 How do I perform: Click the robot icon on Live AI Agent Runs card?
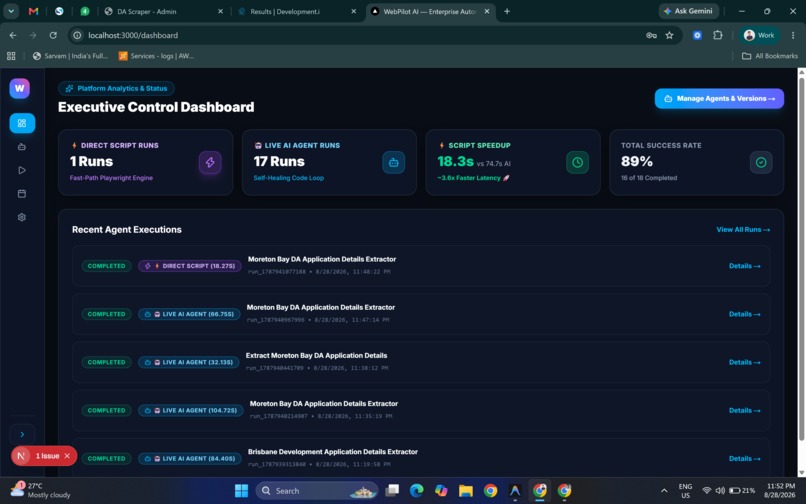(x=394, y=163)
